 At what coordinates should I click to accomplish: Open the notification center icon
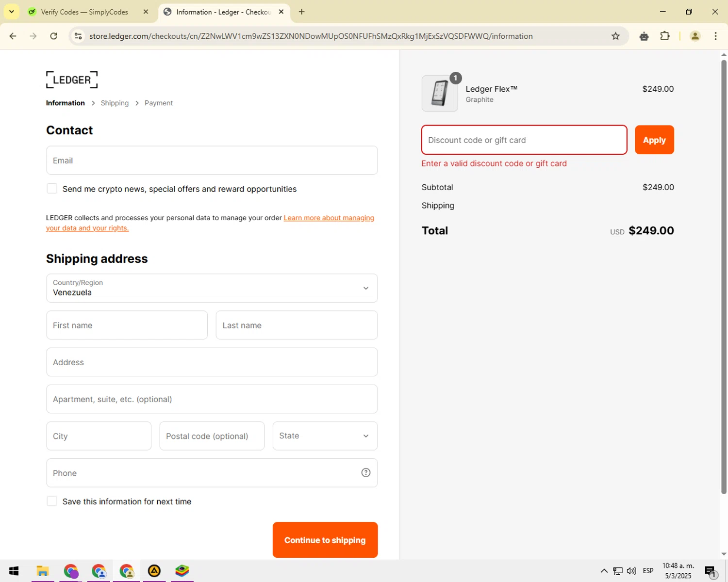coord(710,571)
